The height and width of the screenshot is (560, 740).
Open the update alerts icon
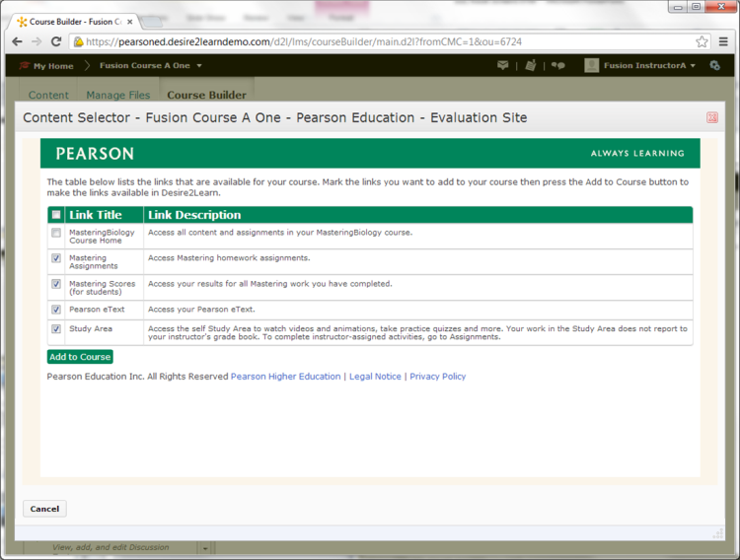point(531,66)
